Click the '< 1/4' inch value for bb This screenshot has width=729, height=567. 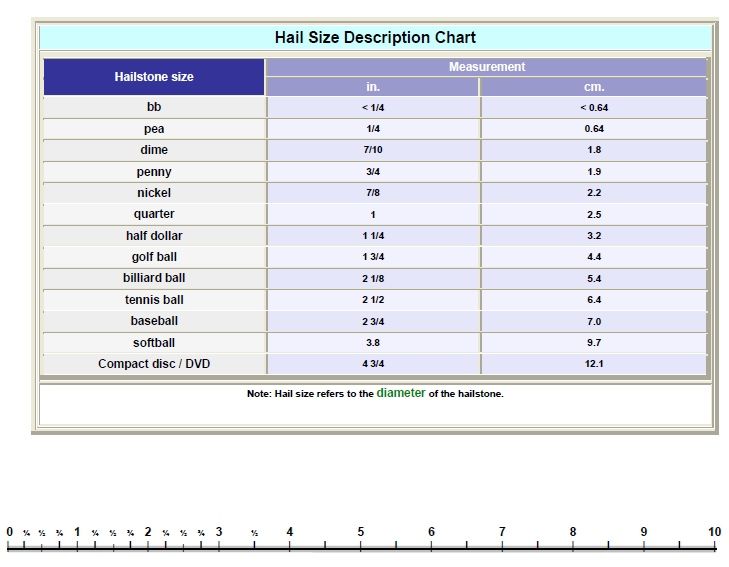[373, 107]
